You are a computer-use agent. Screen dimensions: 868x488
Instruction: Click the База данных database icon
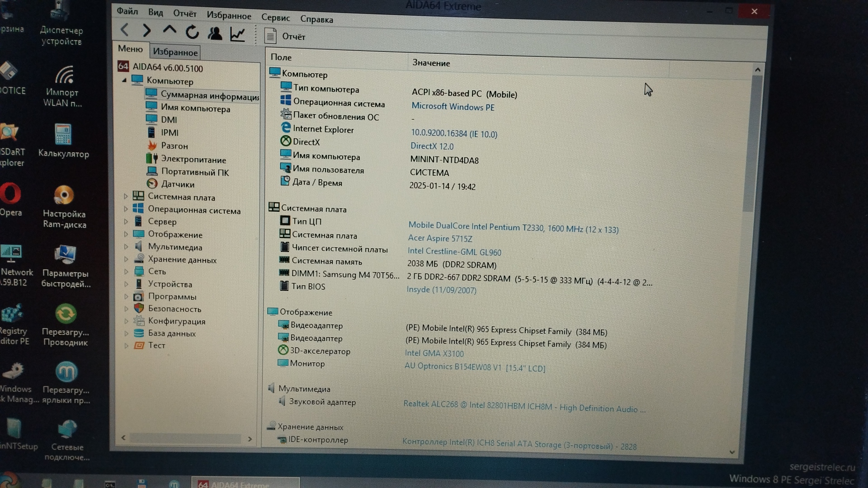(139, 333)
